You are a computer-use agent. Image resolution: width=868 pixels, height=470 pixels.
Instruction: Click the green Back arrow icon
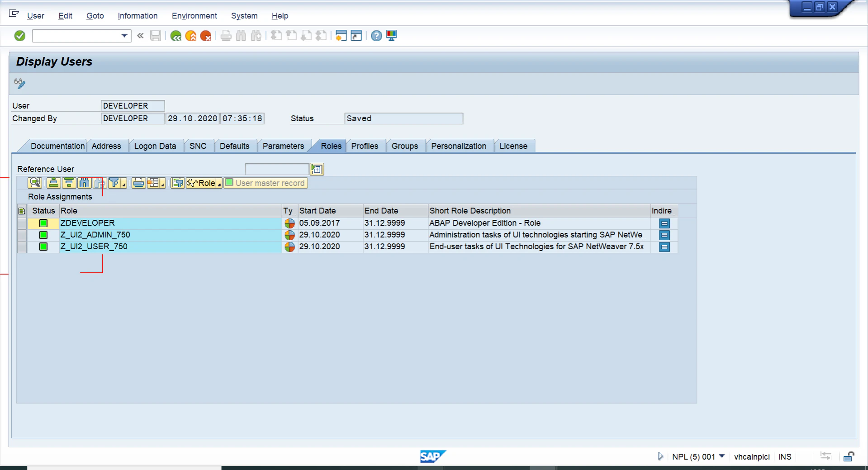click(176, 36)
